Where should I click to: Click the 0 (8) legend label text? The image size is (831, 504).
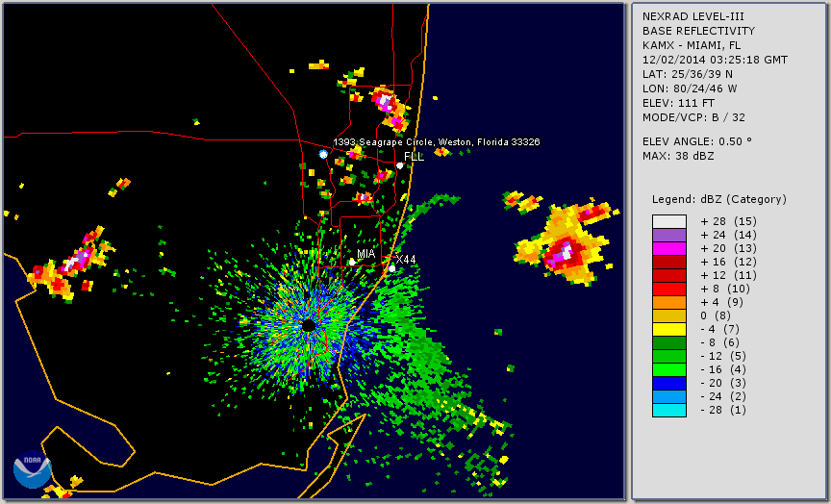coord(716,315)
